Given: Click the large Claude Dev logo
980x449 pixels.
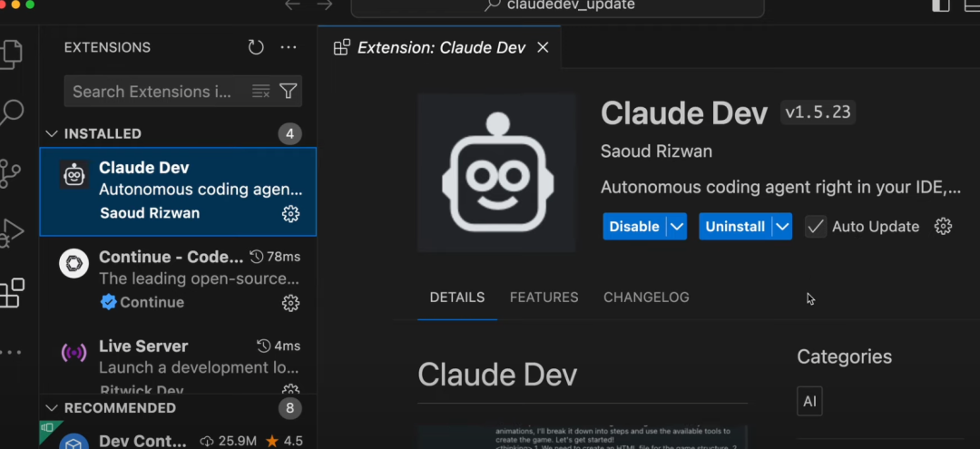Looking at the screenshot, I should click(496, 173).
